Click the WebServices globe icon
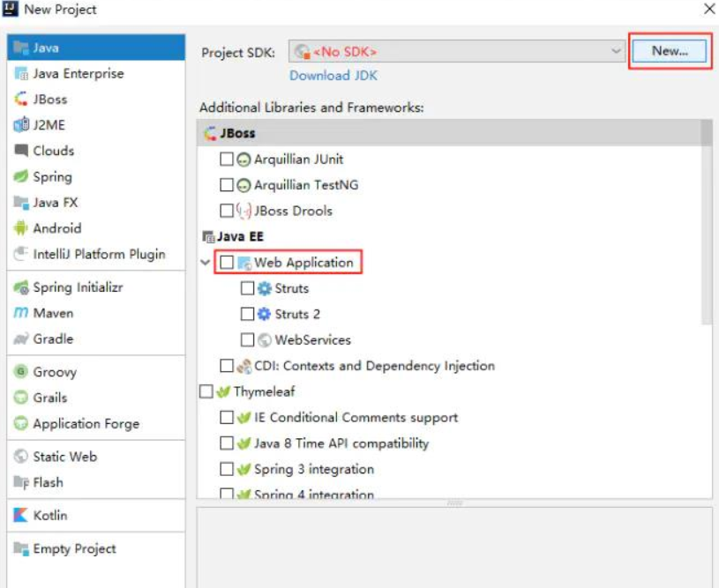719x588 pixels. [264, 340]
